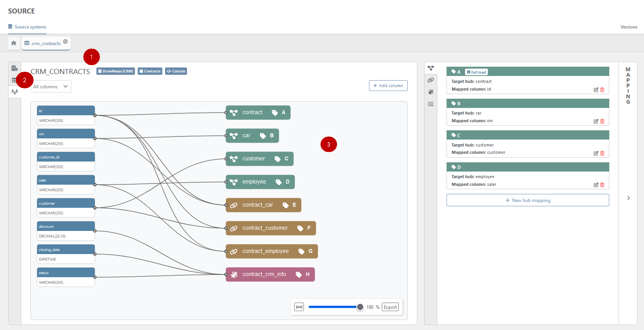Screen dimensions: 644x330
Task: Click the fit-to-width icon beside zoom slider
Action: [299, 307]
